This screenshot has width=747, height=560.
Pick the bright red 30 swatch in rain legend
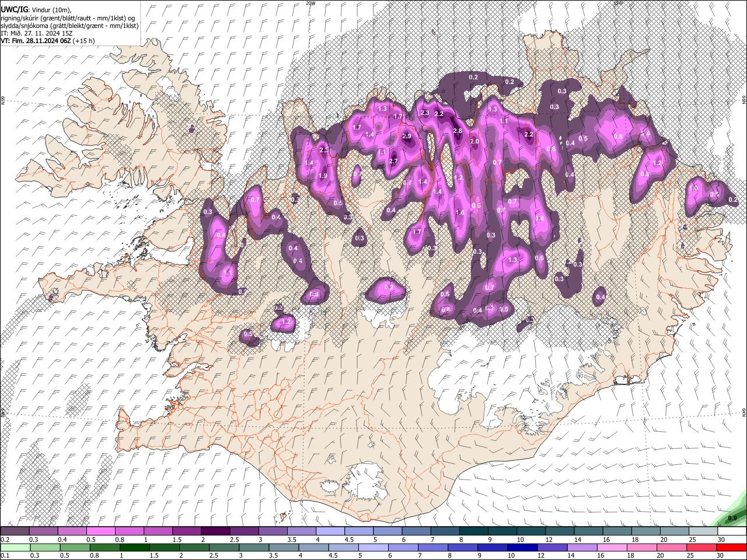coord(732,547)
